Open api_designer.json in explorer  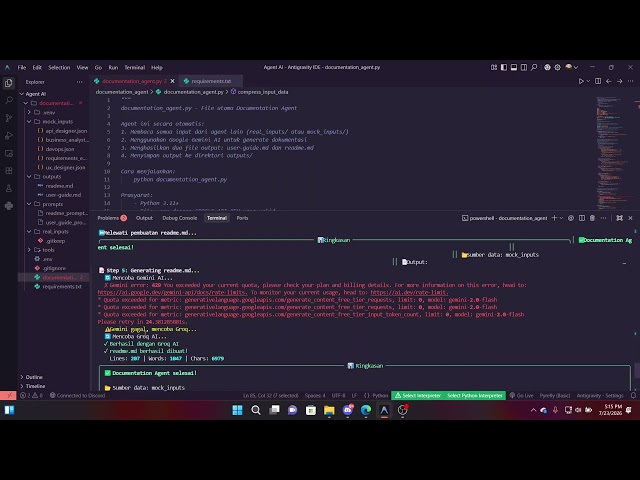(62, 131)
